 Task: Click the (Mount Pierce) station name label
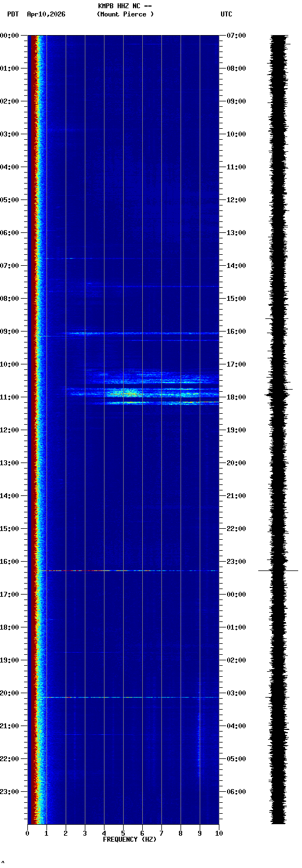coord(125,14)
